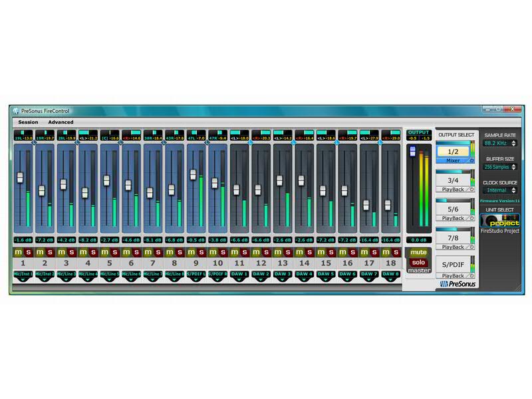Screen dimensions: 532x399
Task: Change Sample Rate 88.2 KHz selector
Action: tap(500, 143)
